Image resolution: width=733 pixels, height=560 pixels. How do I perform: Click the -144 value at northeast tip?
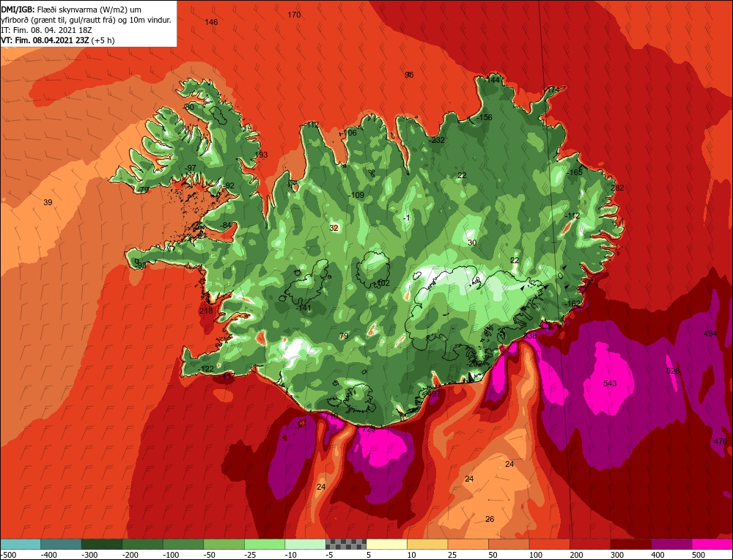tap(492, 81)
